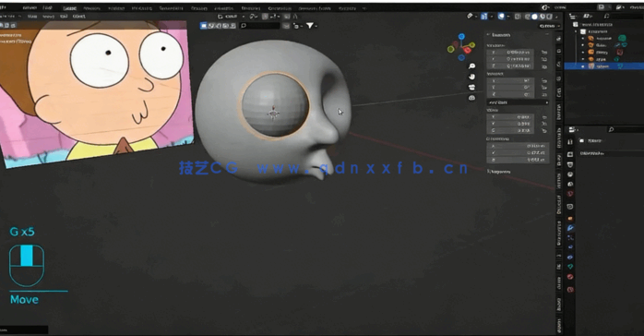644x336 pixels.
Task: Open the Output properties tab icon
Action: [570, 164]
